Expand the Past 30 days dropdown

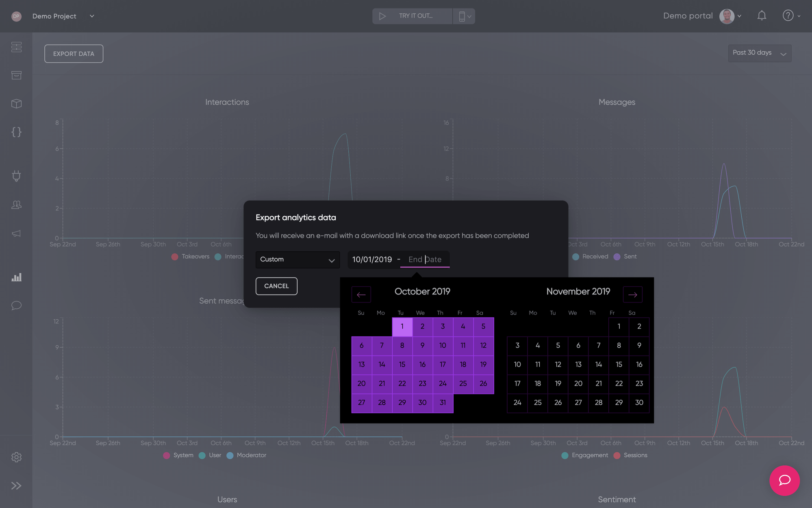pyautogui.click(x=759, y=53)
